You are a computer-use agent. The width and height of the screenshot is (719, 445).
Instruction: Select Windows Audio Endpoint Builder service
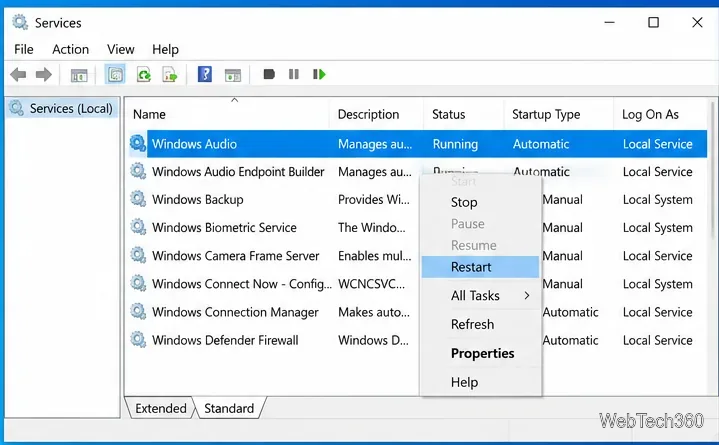click(238, 172)
